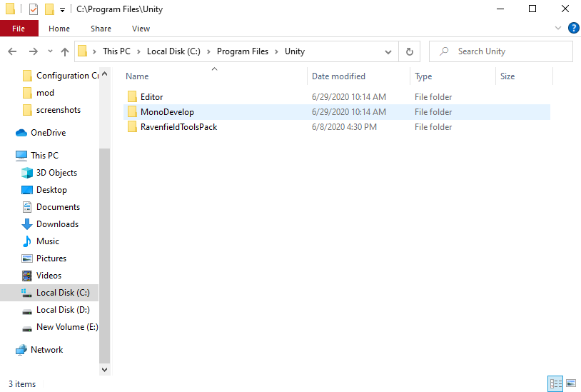Switch to Large icons view layout icon

pyautogui.click(x=571, y=383)
